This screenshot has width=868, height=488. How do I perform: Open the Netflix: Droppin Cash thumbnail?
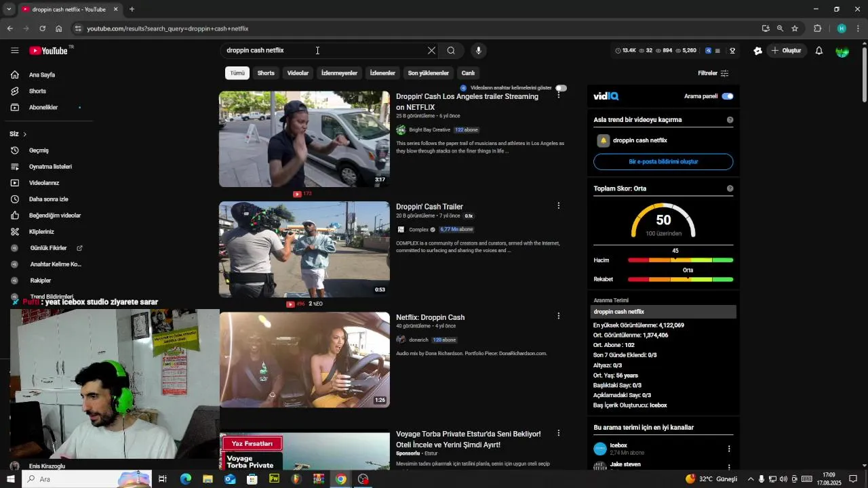[x=304, y=360]
